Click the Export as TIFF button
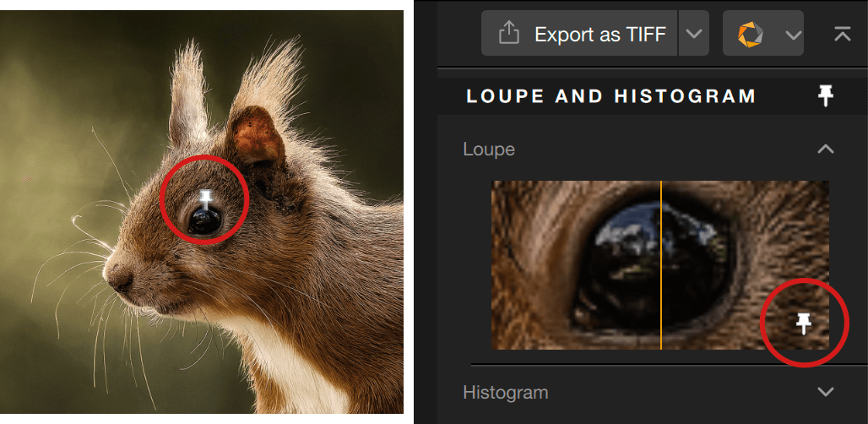 (x=579, y=33)
